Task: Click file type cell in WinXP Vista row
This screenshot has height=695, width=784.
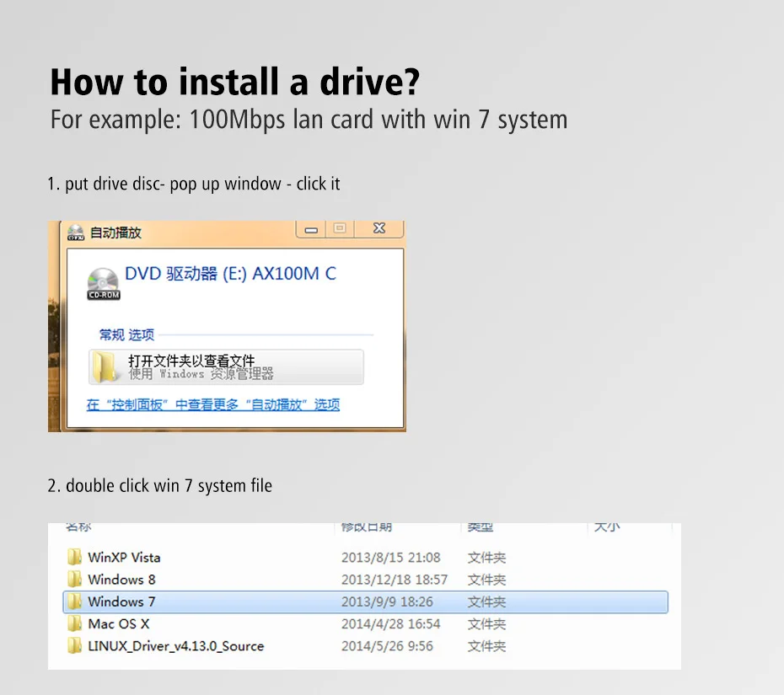Action: click(486, 558)
